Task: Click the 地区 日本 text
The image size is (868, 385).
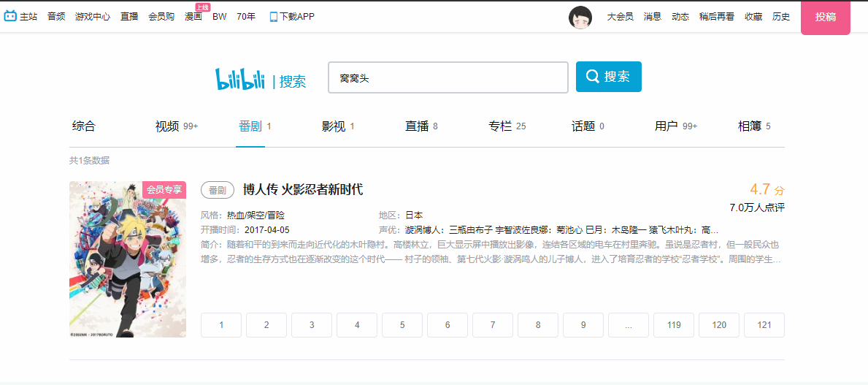Action: coord(401,215)
